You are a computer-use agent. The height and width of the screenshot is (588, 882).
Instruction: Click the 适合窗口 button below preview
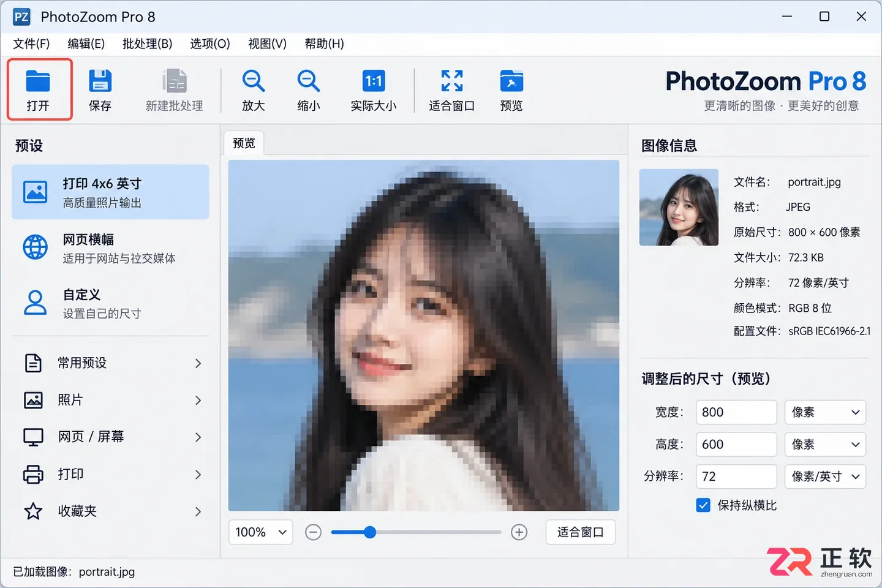[581, 532]
